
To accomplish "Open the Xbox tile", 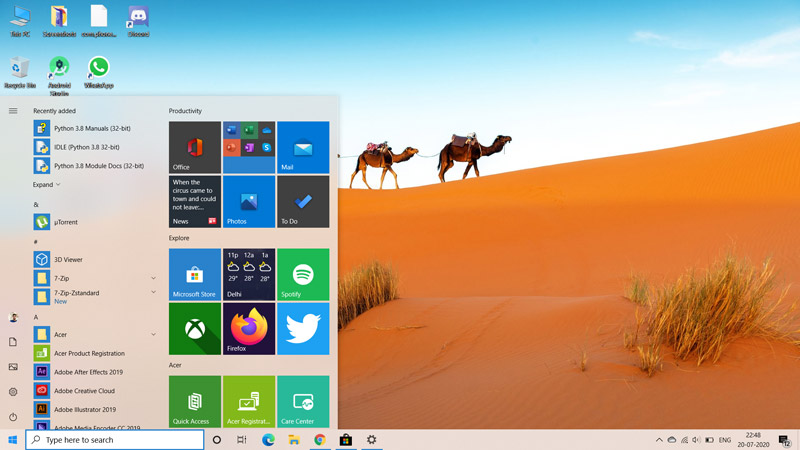I will [x=195, y=329].
